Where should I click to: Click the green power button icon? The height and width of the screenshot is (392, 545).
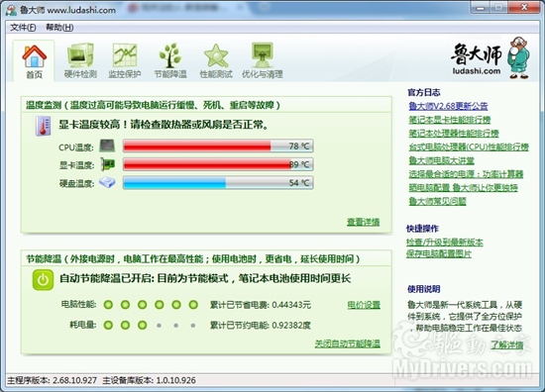[43, 280]
